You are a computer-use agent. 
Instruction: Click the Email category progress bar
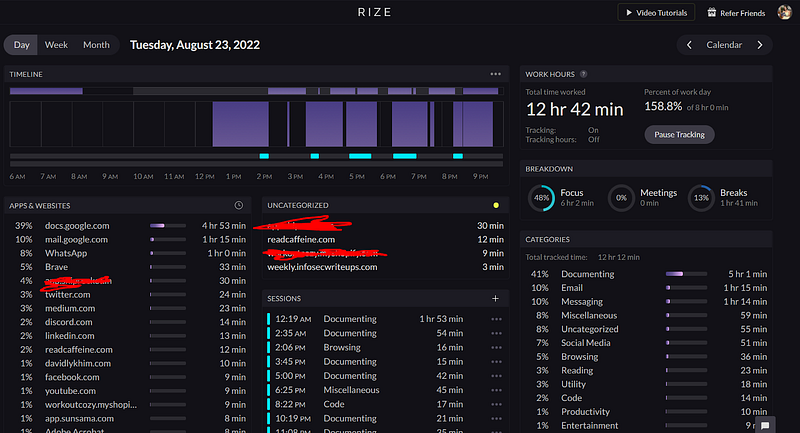pos(686,288)
